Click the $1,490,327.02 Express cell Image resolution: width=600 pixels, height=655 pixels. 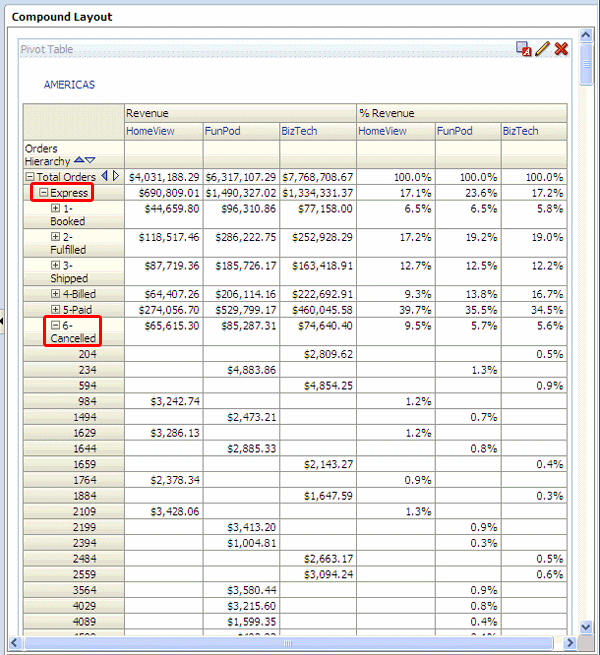(241, 193)
